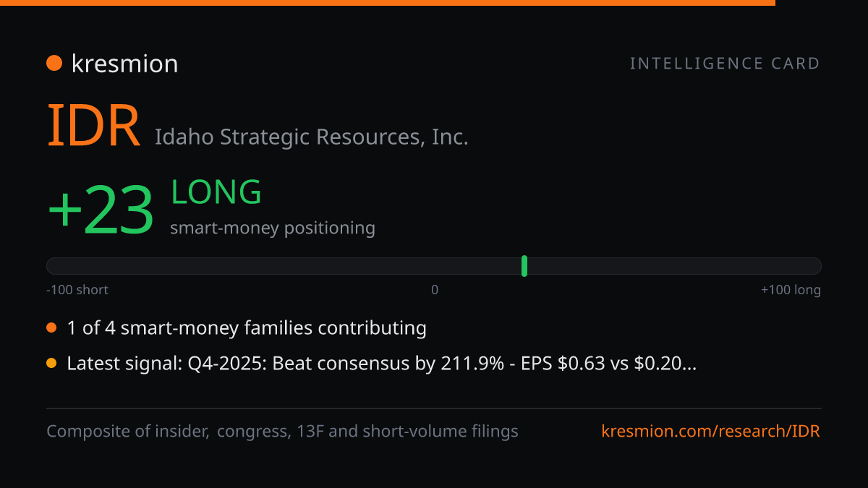Screen dimensions: 868x488
Task: Click the kresmion brand name
Action: point(125,64)
